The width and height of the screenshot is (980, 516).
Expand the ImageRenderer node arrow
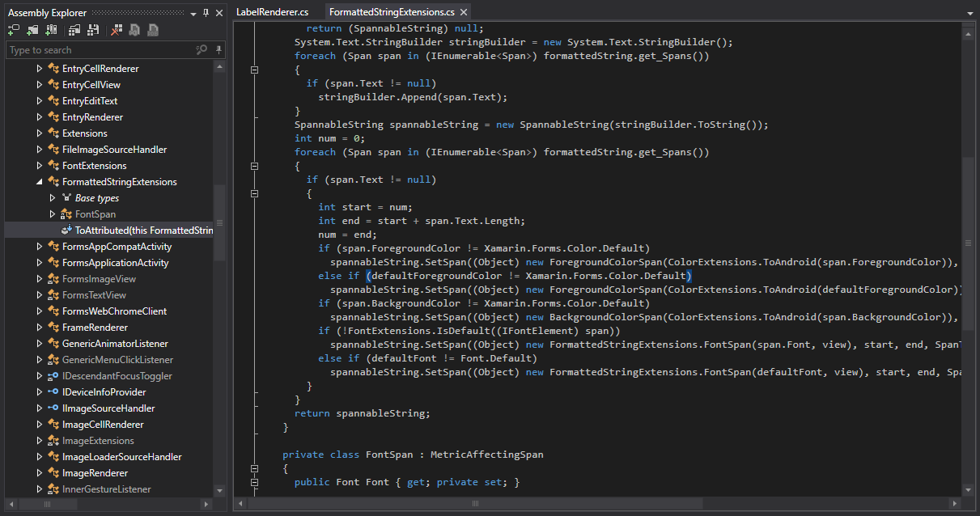40,473
